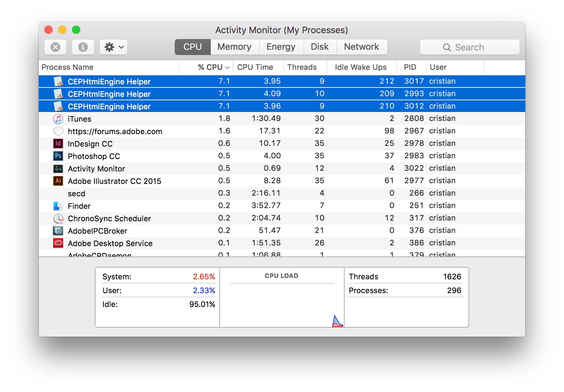Click the Processes count 296
Image resolution: width=564 pixels, height=392 pixels.
454,290
